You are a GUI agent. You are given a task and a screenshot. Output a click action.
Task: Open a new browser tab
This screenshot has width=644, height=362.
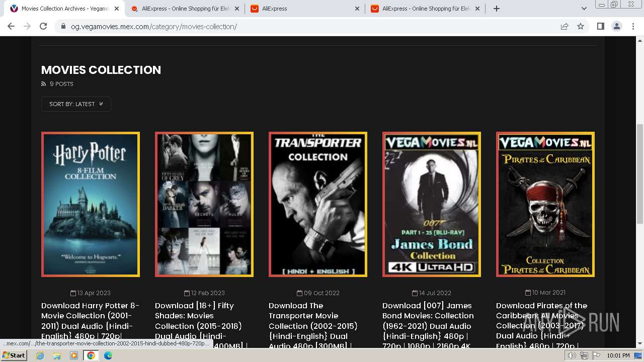click(x=497, y=9)
